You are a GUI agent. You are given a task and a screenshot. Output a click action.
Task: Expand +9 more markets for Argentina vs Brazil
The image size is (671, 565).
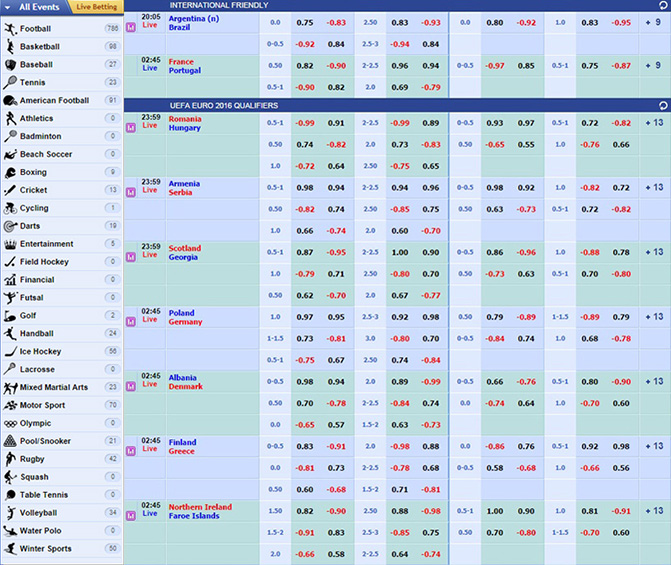(x=653, y=22)
